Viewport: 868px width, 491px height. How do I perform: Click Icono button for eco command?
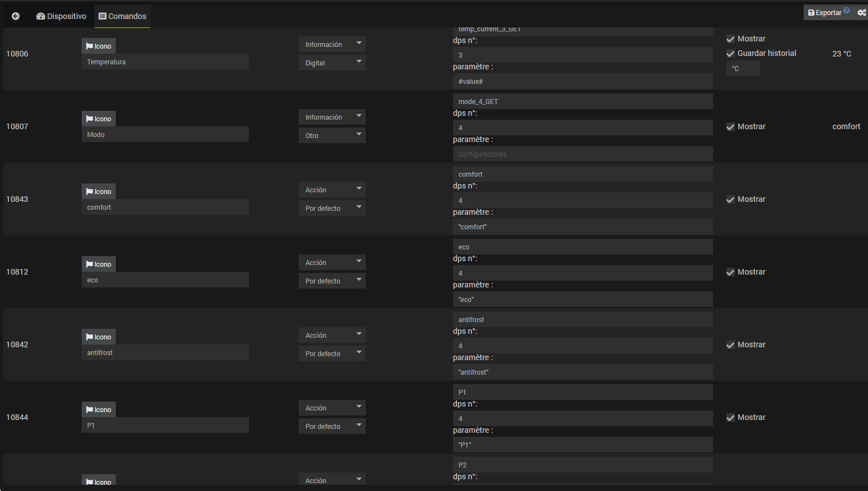98,265
